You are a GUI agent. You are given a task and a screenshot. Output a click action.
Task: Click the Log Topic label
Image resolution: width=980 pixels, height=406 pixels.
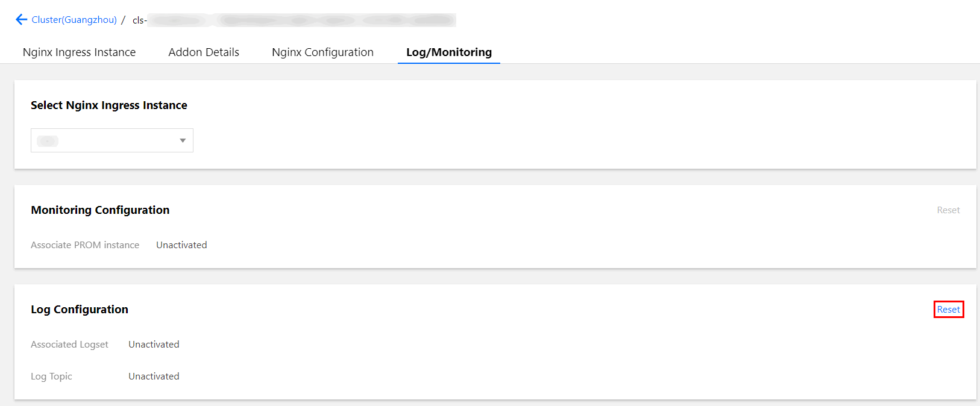51,376
